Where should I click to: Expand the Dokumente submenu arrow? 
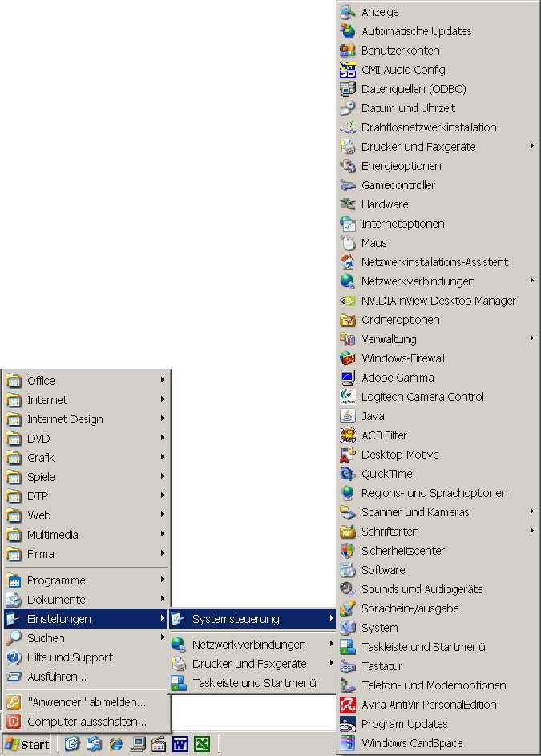[x=163, y=599]
